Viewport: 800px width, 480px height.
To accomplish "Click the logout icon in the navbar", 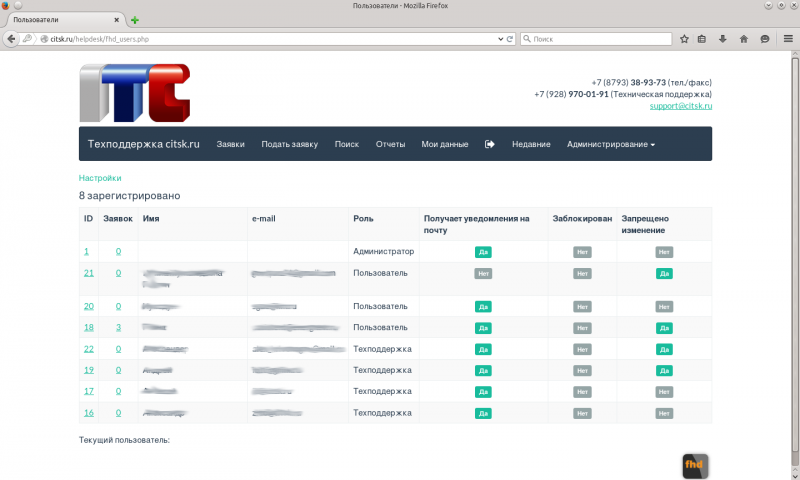I will coord(490,144).
